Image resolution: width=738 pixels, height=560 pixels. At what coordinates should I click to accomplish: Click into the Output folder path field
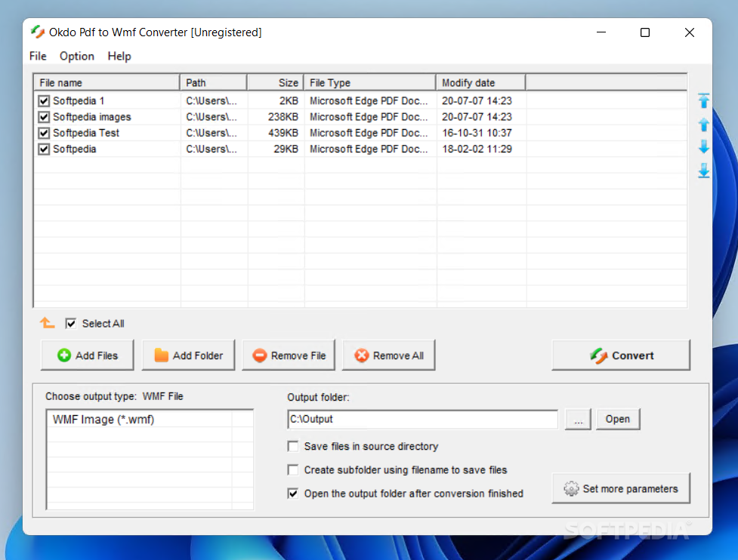click(423, 419)
